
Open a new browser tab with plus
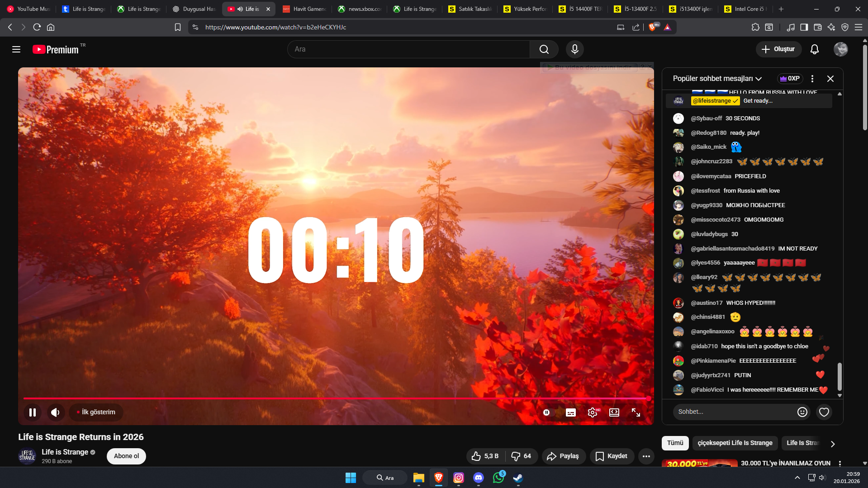click(781, 9)
